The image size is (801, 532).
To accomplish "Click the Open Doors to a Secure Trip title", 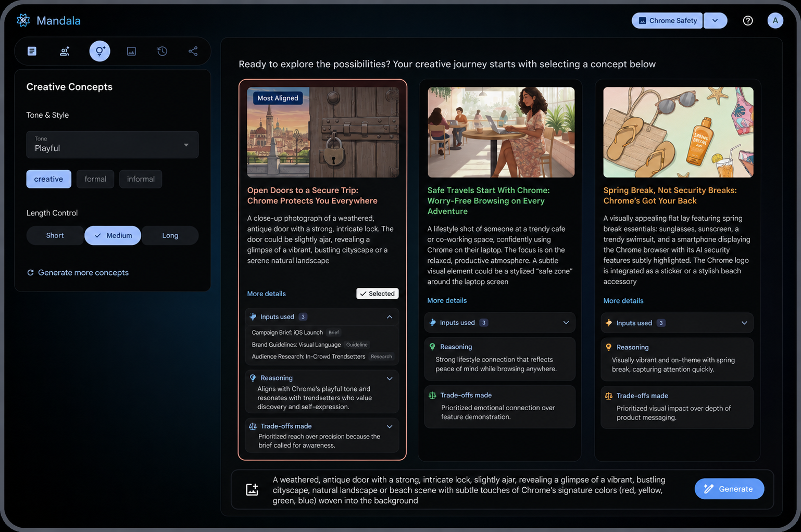I will pos(312,196).
